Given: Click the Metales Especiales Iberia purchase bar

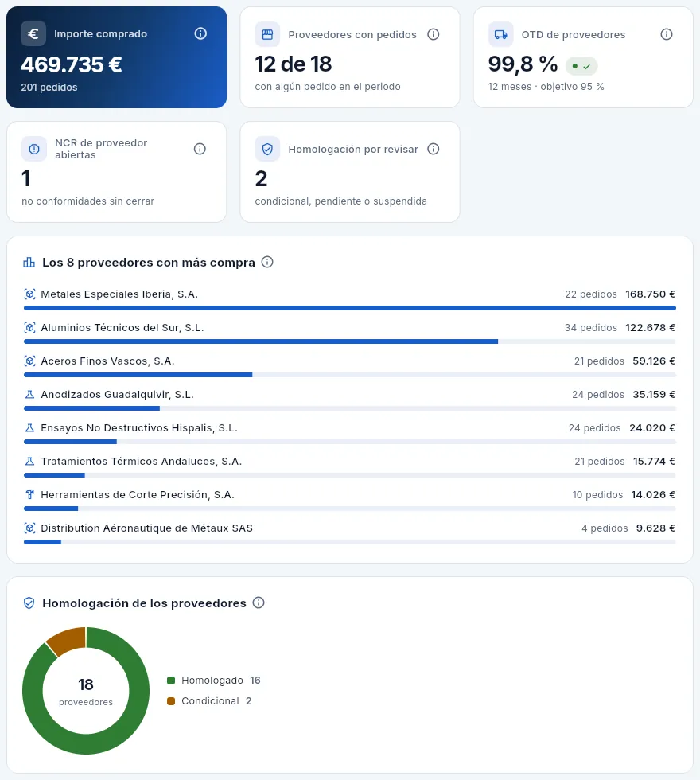Looking at the screenshot, I should 350,308.
